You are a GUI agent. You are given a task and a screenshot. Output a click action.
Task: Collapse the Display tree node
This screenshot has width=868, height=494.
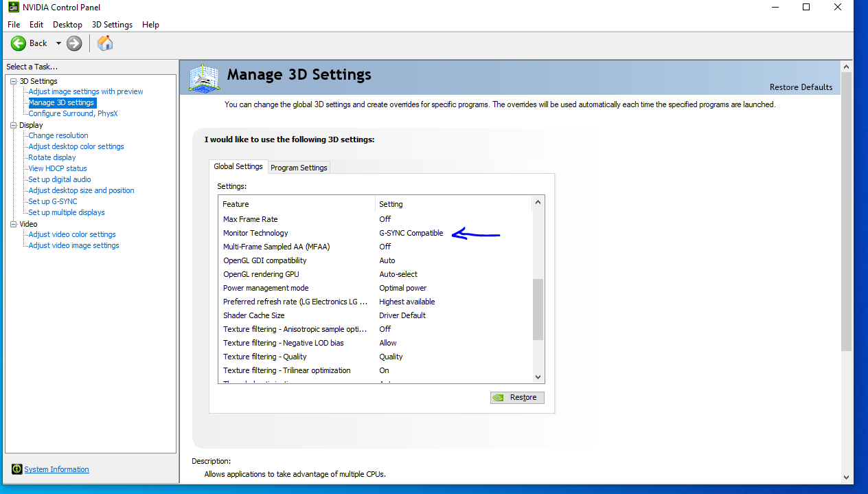(x=13, y=125)
